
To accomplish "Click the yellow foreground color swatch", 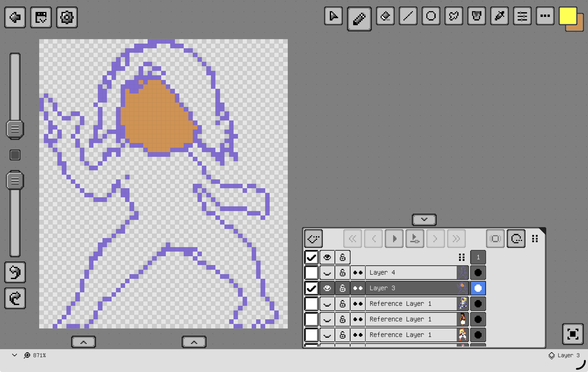I will pos(568,16).
